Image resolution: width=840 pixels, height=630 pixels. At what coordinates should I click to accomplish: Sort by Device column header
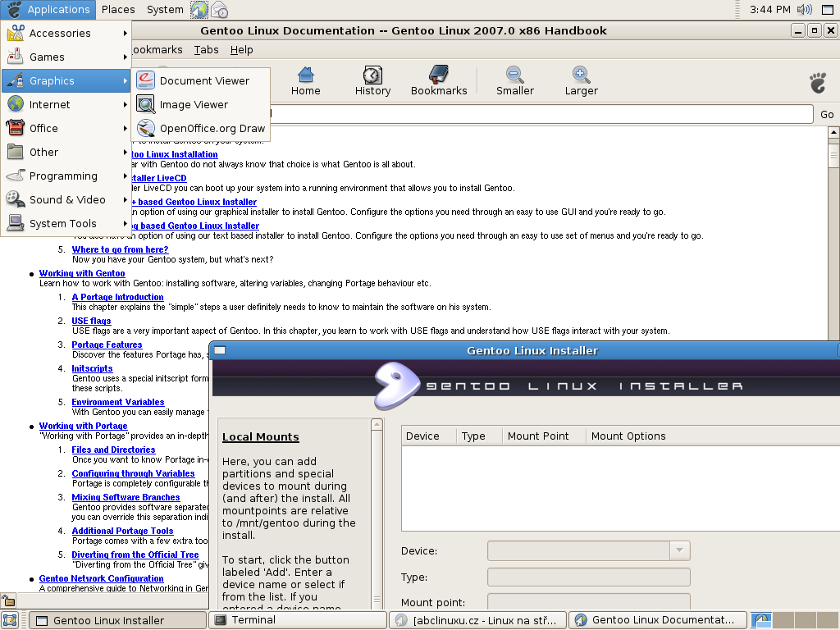point(428,436)
